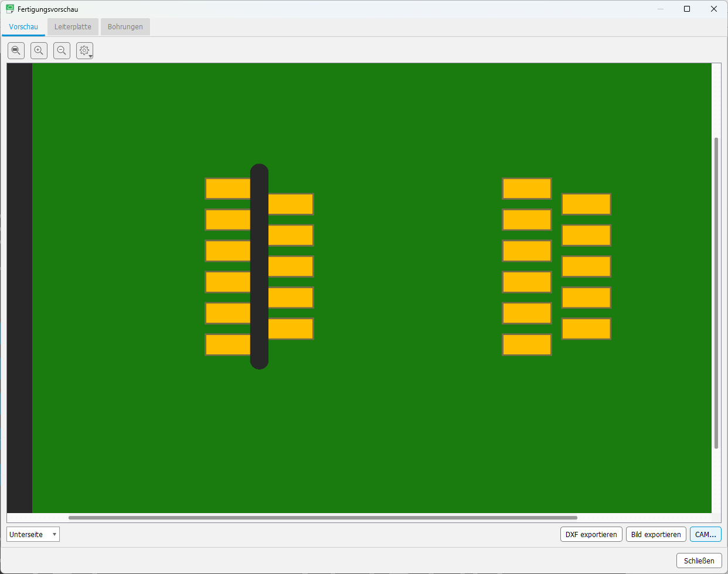Switch to the Vorschau tab
The image size is (728, 574).
point(23,27)
